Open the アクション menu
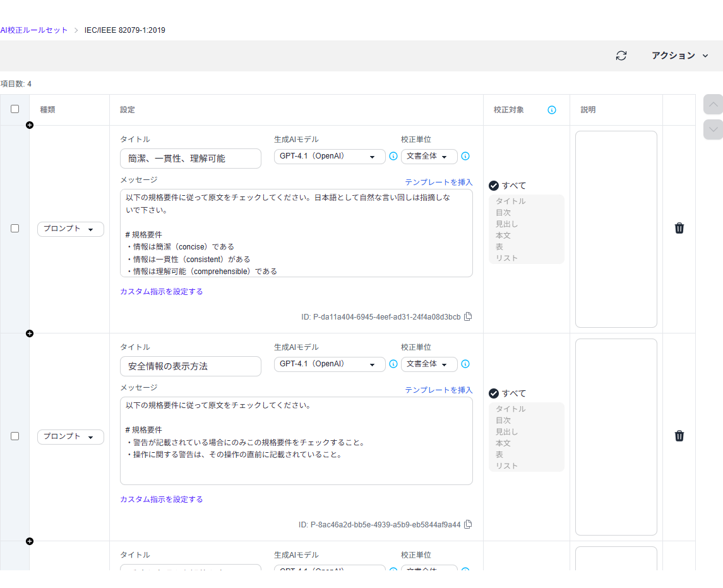The height and width of the screenshot is (588, 723). (x=679, y=56)
